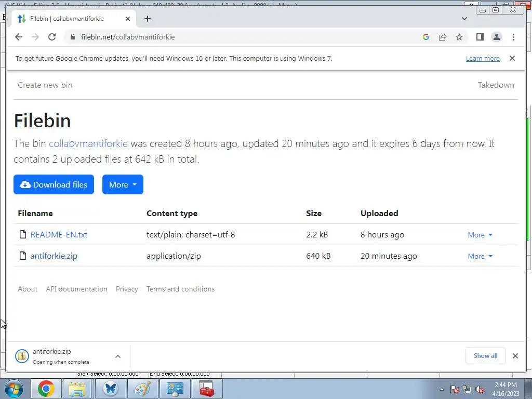Show hidden system tray icons
532x399 pixels.
(x=442, y=389)
